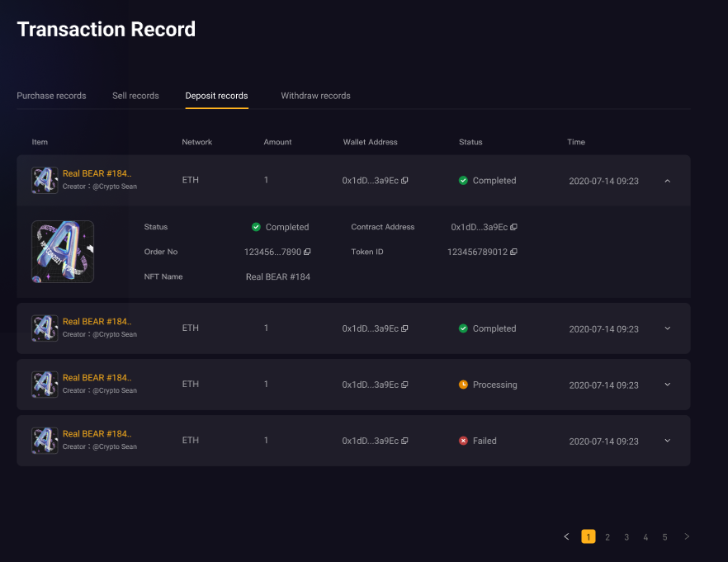The image size is (728, 562).
Task: Copy wallet address in the first expanded row
Action: click(404, 181)
